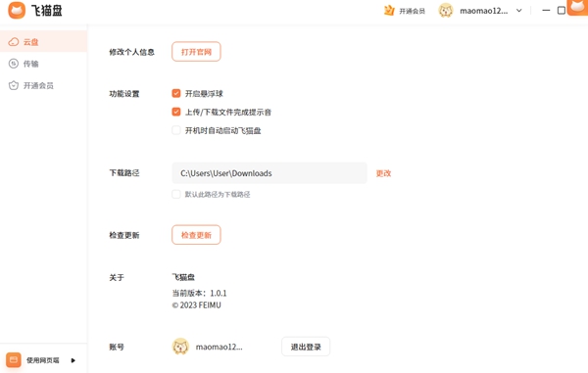
Task: Click the 检查更新 button
Action: click(x=196, y=235)
